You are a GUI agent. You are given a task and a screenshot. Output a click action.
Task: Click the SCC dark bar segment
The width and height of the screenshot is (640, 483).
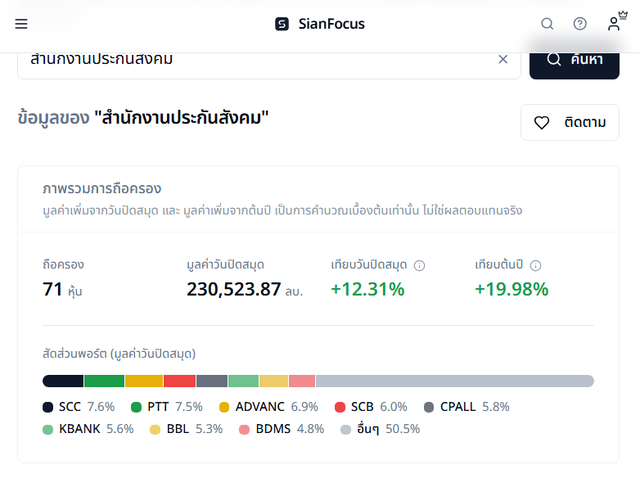coord(63,381)
